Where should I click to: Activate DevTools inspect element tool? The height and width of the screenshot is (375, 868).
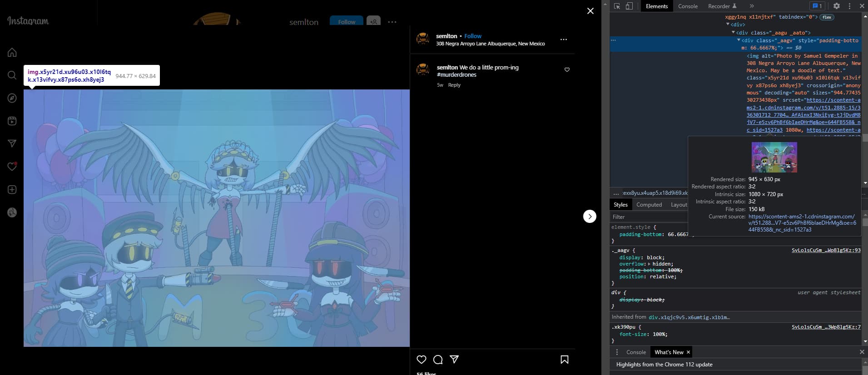pyautogui.click(x=617, y=6)
